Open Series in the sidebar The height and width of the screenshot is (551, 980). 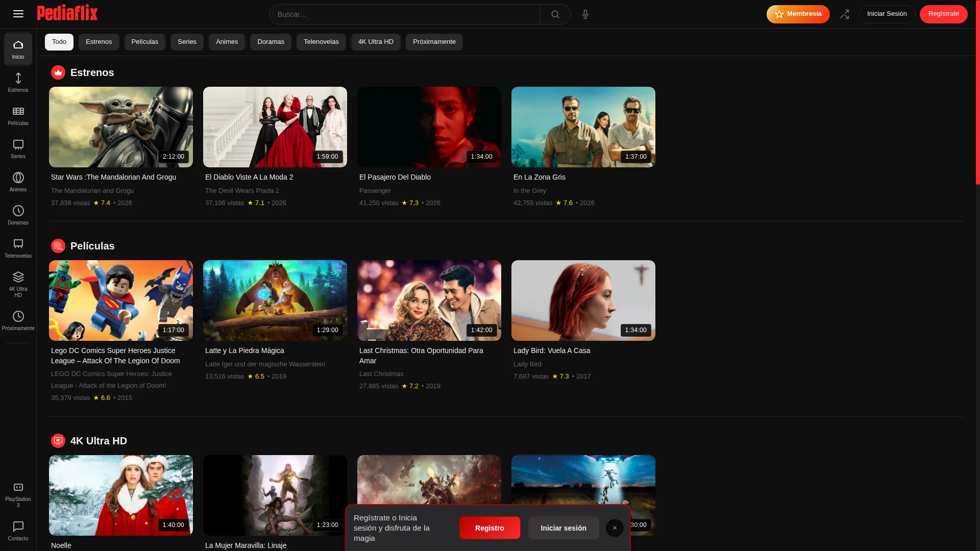pyautogui.click(x=18, y=148)
